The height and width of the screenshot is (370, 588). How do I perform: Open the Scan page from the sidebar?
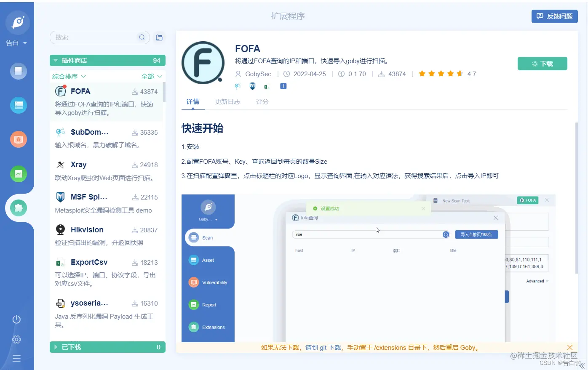pos(19,71)
